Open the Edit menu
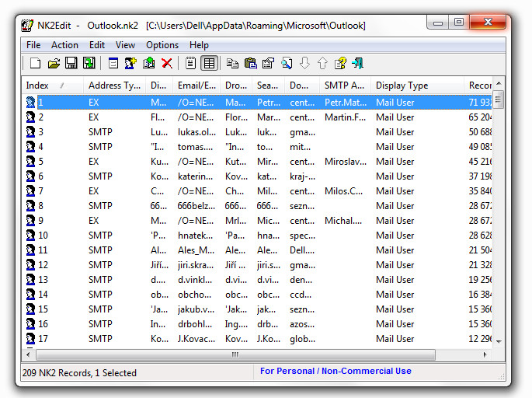Screen dimensions: 532x398 click(97, 45)
